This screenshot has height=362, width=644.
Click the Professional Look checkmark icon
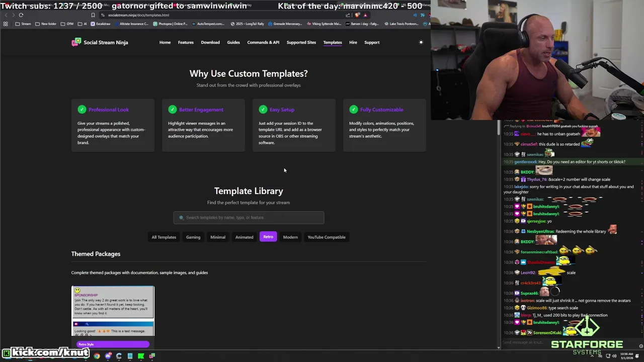pyautogui.click(x=82, y=109)
